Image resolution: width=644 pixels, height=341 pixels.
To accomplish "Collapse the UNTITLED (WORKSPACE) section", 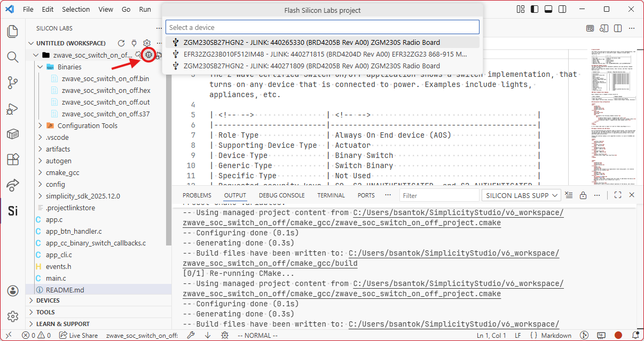I will pos(31,43).
